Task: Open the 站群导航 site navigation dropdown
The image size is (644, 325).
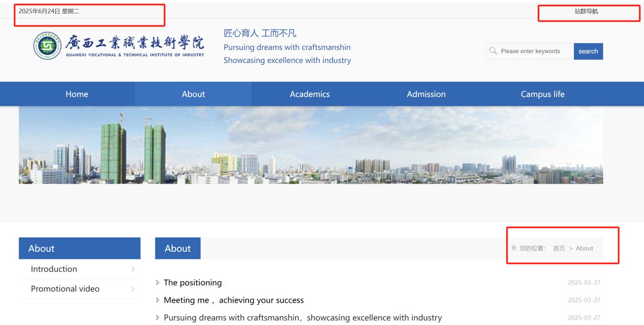Action: [586, 12]
